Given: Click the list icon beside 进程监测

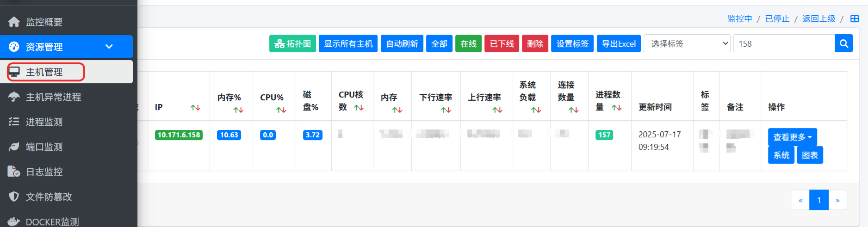Looking at the screenshot, I should click(14, 122).
